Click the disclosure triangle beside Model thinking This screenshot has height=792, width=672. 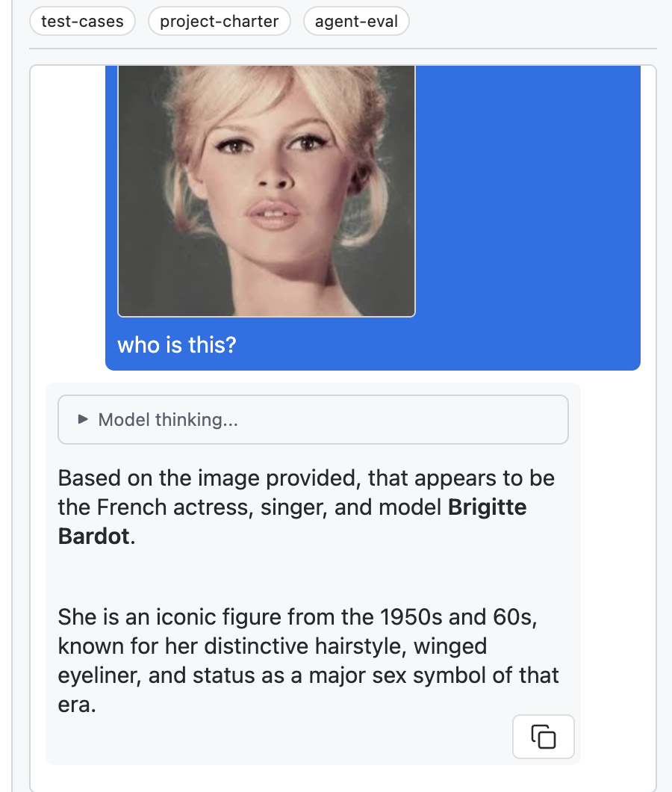click(84, 419)
